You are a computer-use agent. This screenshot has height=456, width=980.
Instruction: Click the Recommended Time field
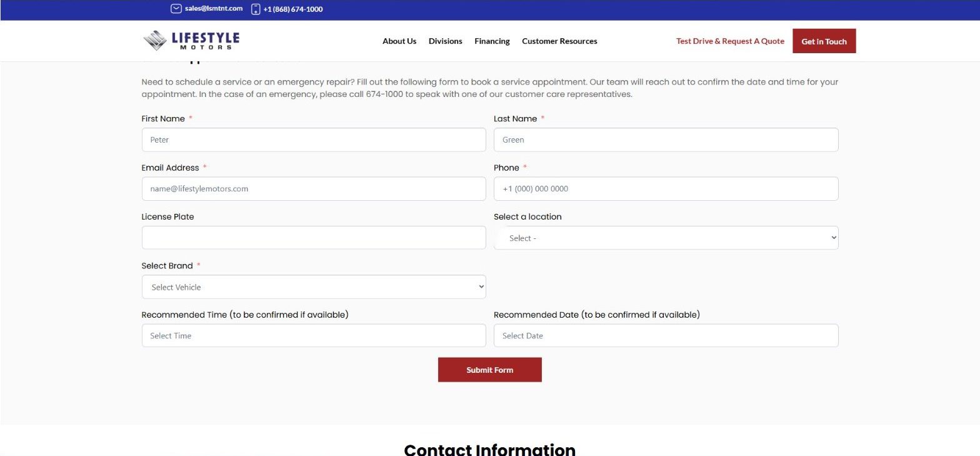pos(314,336)
